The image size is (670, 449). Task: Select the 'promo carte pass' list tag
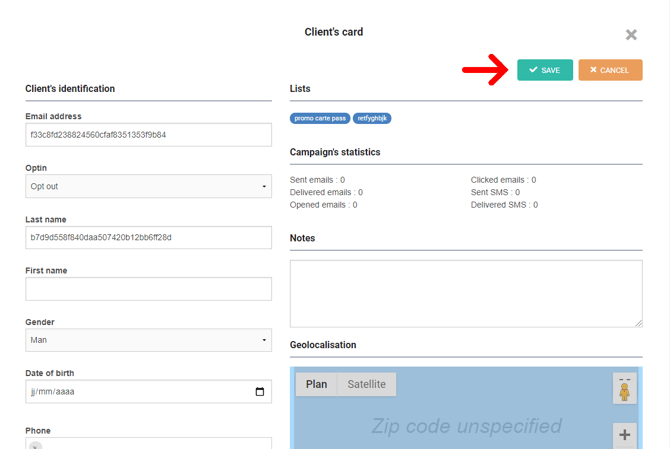tap(320, 118)
